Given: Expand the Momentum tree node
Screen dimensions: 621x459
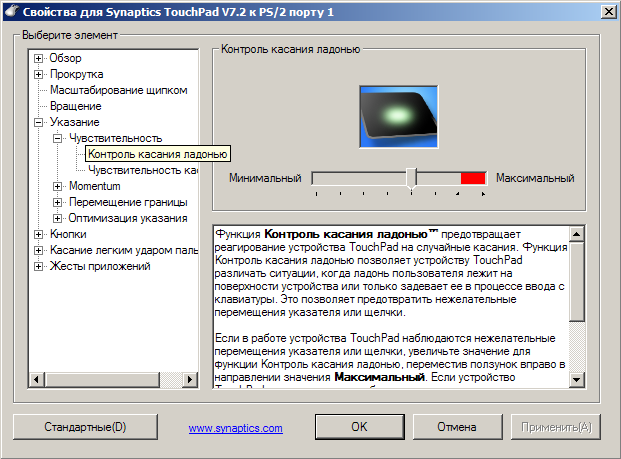Looking at the screenshot, I should (57, 187).
